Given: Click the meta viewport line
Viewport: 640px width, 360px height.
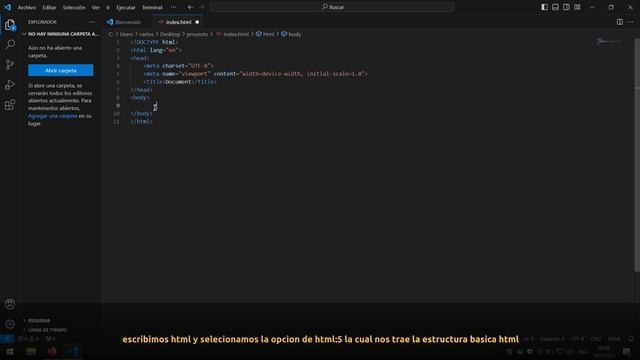Looking at the screenshot, I should tap(256, 74).
